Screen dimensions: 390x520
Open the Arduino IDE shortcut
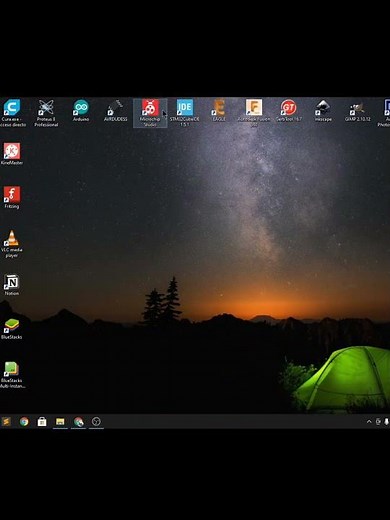(x=81, y=110)
